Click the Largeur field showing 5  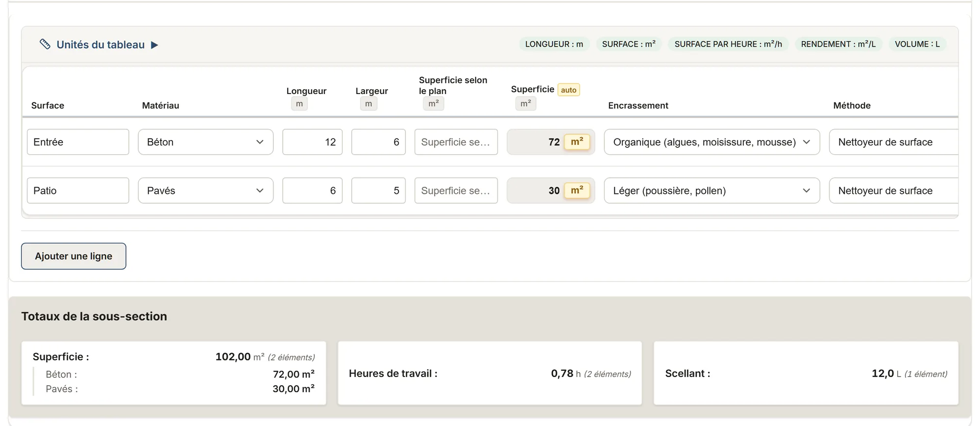coord(378,190)
